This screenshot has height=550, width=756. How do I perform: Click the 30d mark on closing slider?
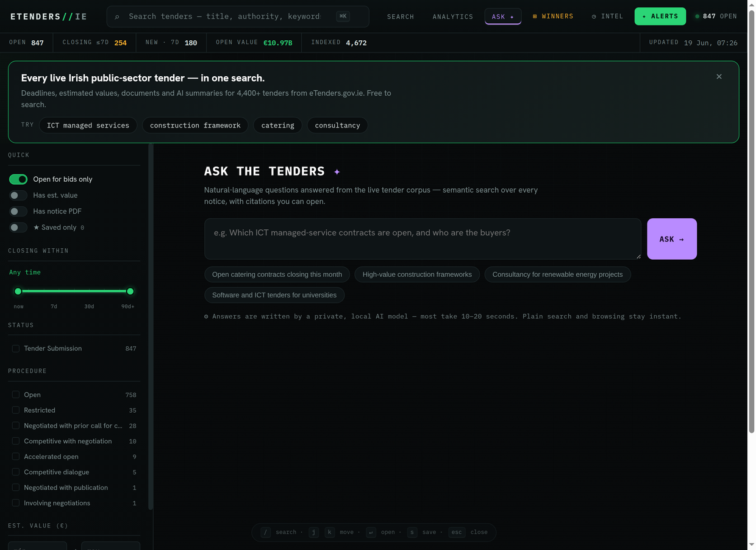[x=89, y=306]
